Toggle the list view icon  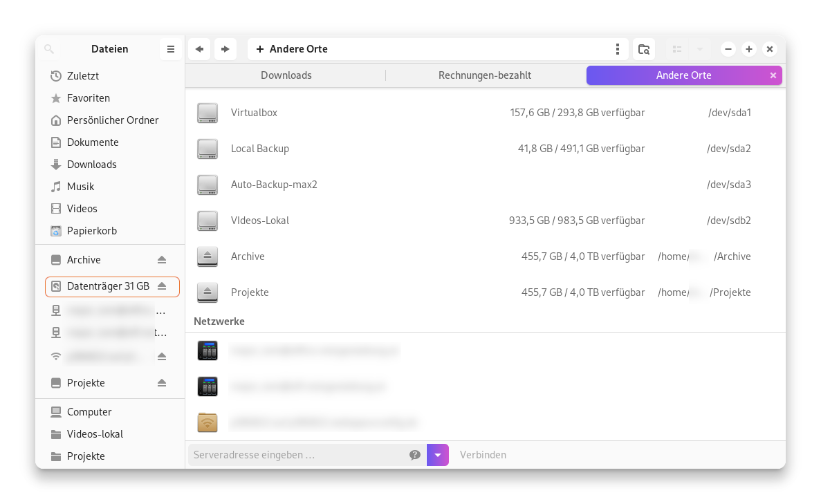[677, 49]
